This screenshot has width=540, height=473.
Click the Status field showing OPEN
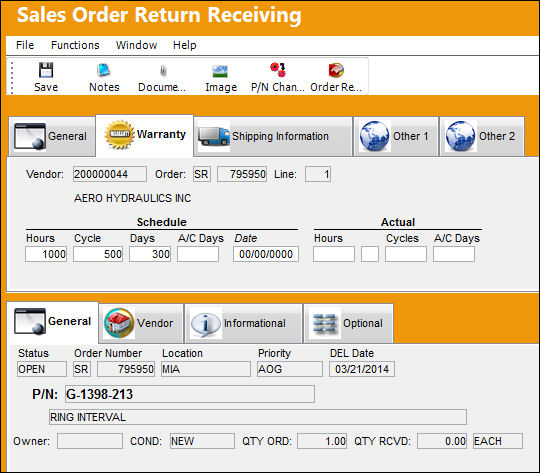42,369
